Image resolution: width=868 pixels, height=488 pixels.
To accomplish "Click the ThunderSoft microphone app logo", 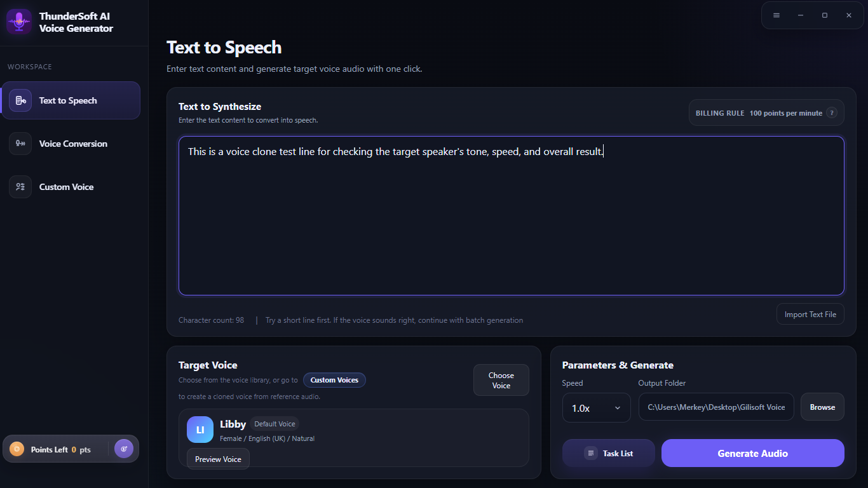I will pyautogui.click(x=19, y=22).
